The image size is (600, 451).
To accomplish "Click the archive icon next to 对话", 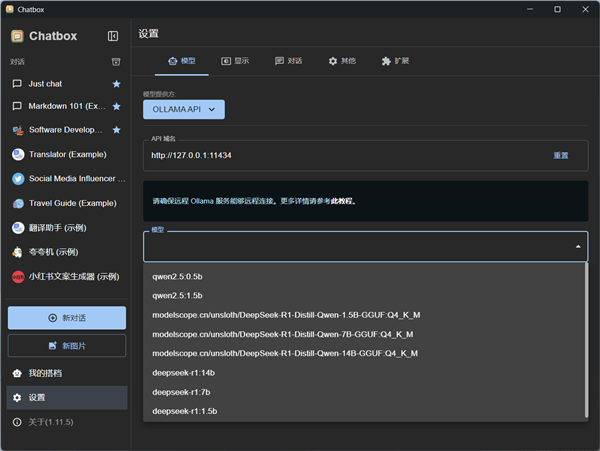I will point(116,62).
